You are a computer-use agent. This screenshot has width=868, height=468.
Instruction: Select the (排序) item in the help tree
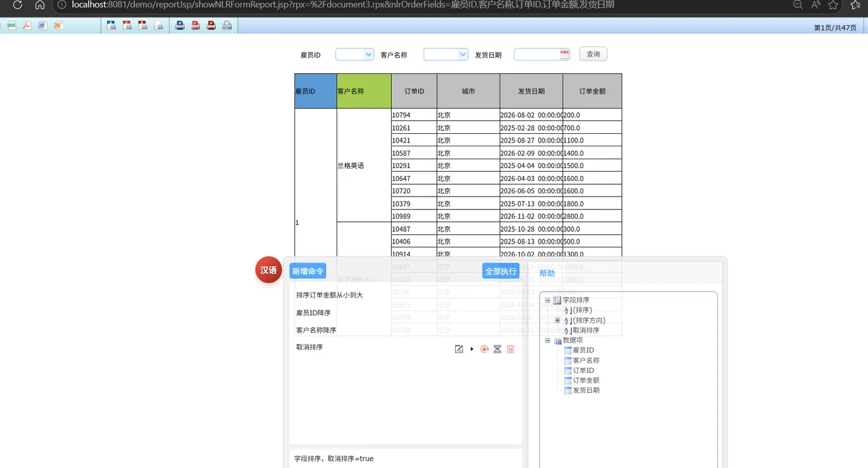582,310
